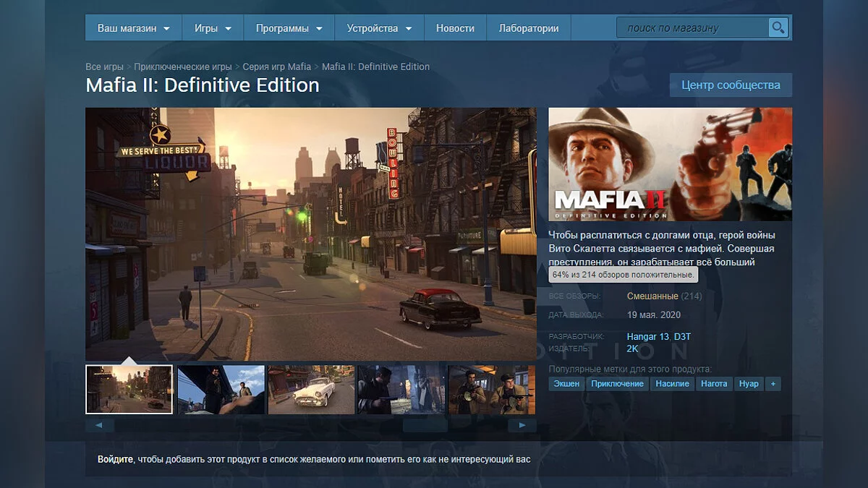Click the thumbnail scrollbar handle
868x488 pixels.
(x=425, y=425)
